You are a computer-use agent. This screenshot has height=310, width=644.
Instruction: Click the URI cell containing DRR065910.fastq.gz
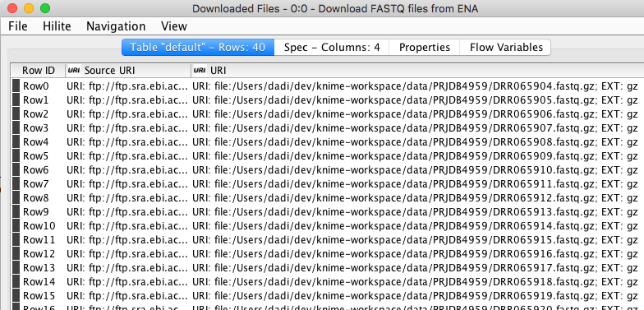click(417, 169)
